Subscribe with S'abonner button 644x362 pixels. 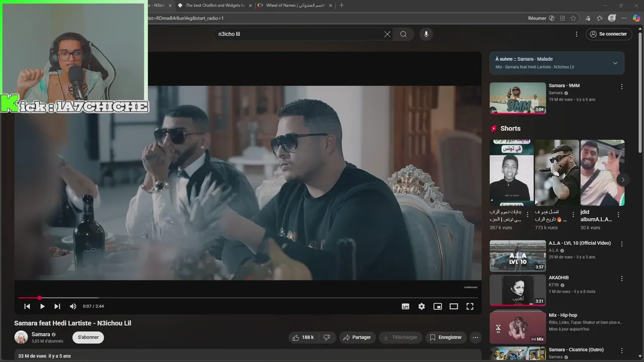point(88,337)
